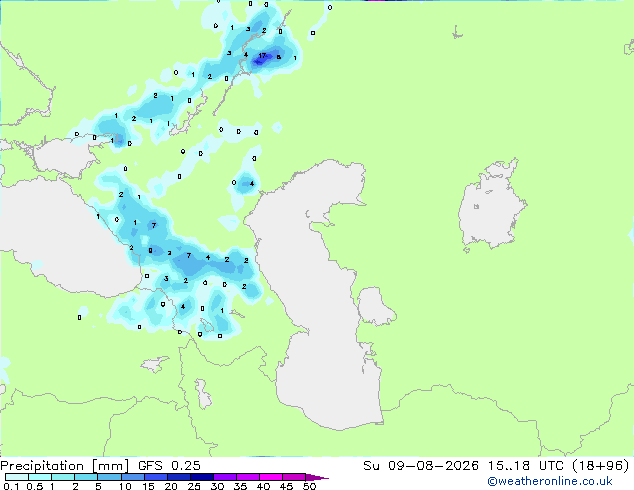This screenshot has width=634, height=490.
Task: Click the date 'Su 09-08-2026'
Action: [x=421, y=466]
